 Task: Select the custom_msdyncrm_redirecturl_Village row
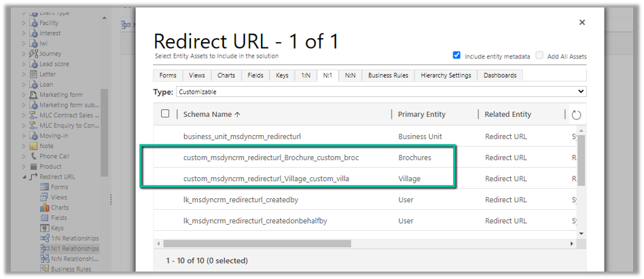pos(271,179)
